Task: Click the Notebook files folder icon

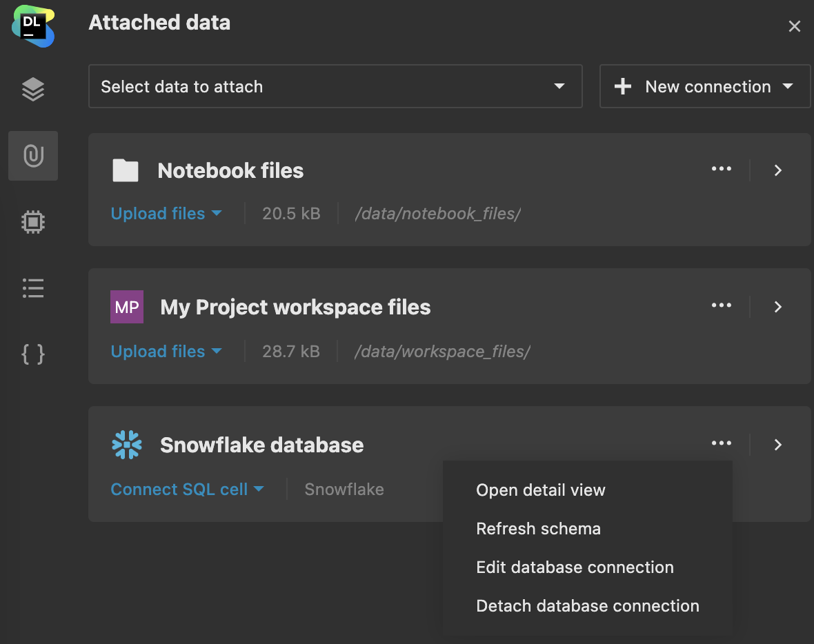Action: point(126,170)
